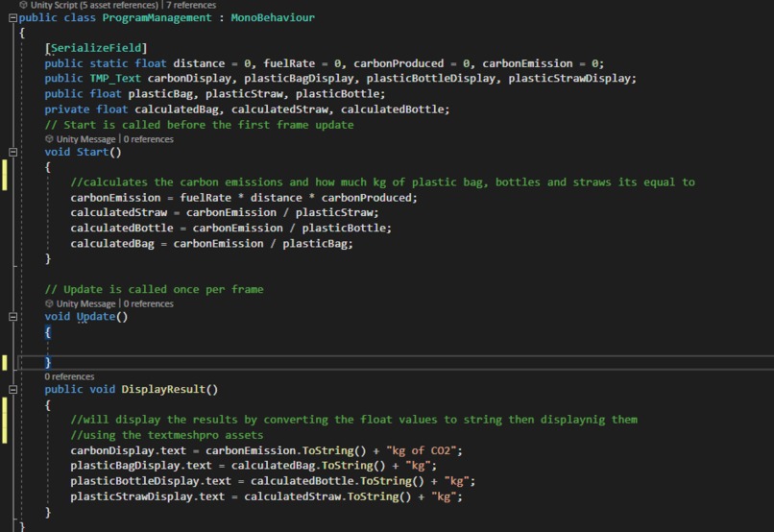774x532 pixels.
Task: Click the '//using the textmeshpro assets' comment
Action: pyautogui.click(x=167, y=435)
